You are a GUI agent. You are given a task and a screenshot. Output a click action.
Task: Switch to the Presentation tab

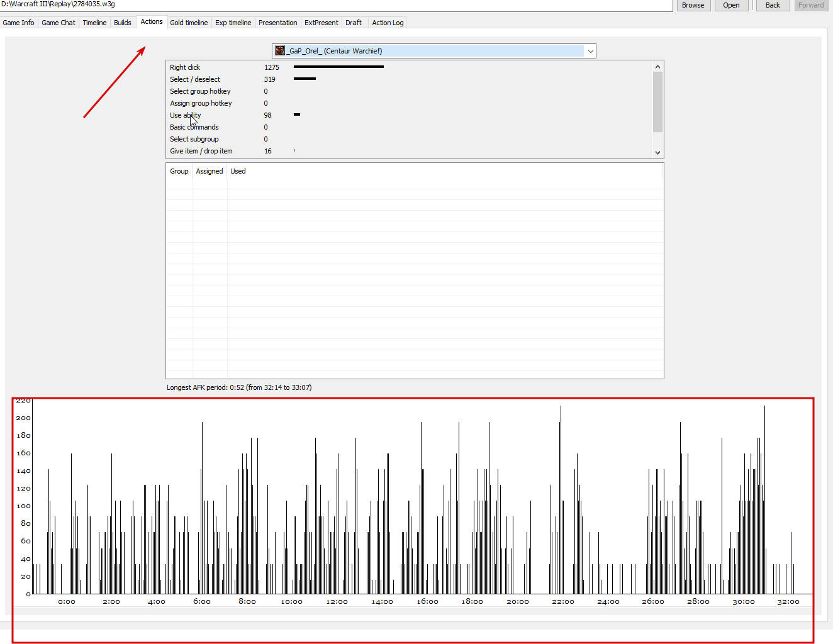277,23
